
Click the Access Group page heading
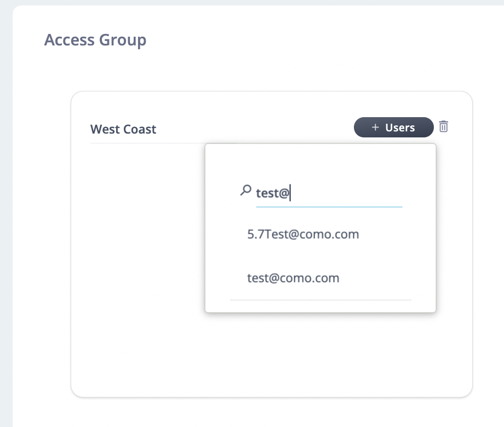coord(95,40)
